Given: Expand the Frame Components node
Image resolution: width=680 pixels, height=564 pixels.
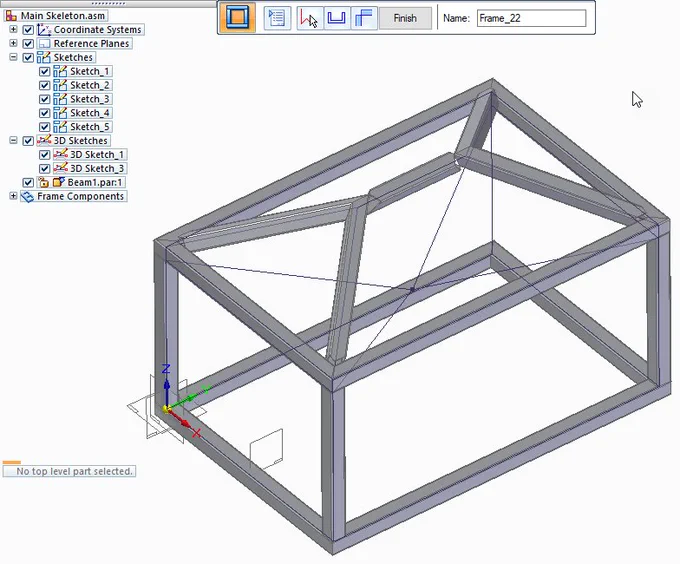Looking at the screenshot, I should [x=13, y=196].
